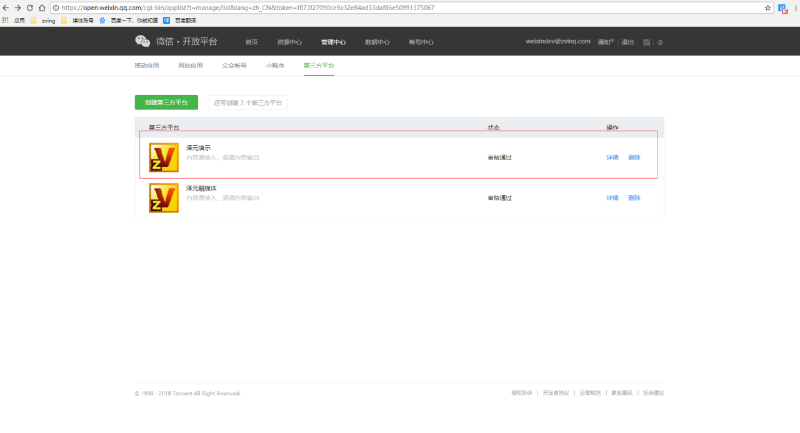Switch to the 公众帐号 tab

[x=234, y=65]
